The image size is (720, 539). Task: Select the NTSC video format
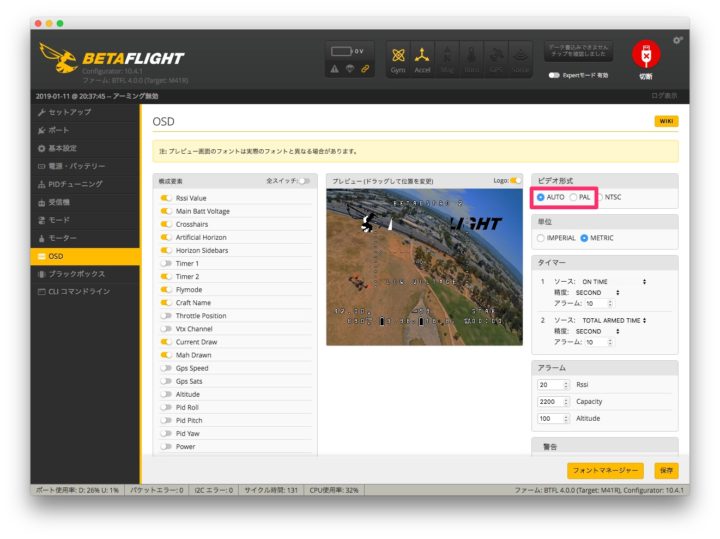[x=600, y=197]
